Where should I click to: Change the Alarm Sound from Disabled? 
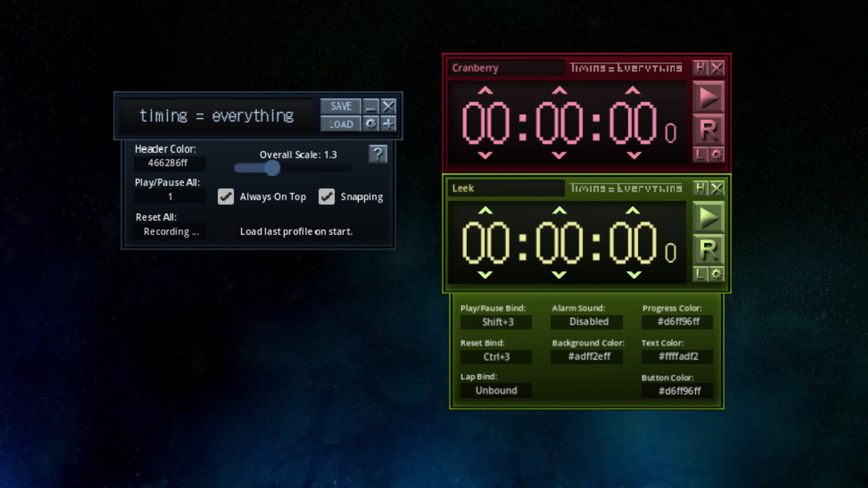coord(587,322)
